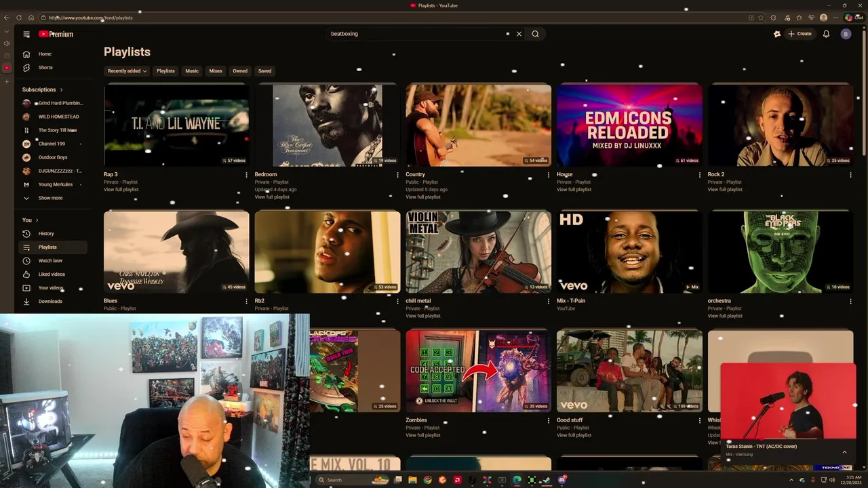Open the Mix - T-Pain title
This screenshot has height=488, width=868.
pyautogui.click(x=571, y=301)
